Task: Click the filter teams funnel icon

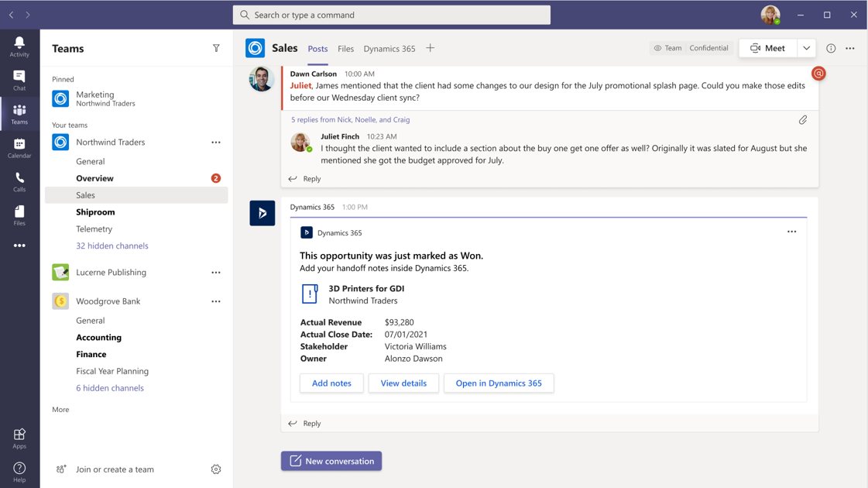Action: [216, 48]
